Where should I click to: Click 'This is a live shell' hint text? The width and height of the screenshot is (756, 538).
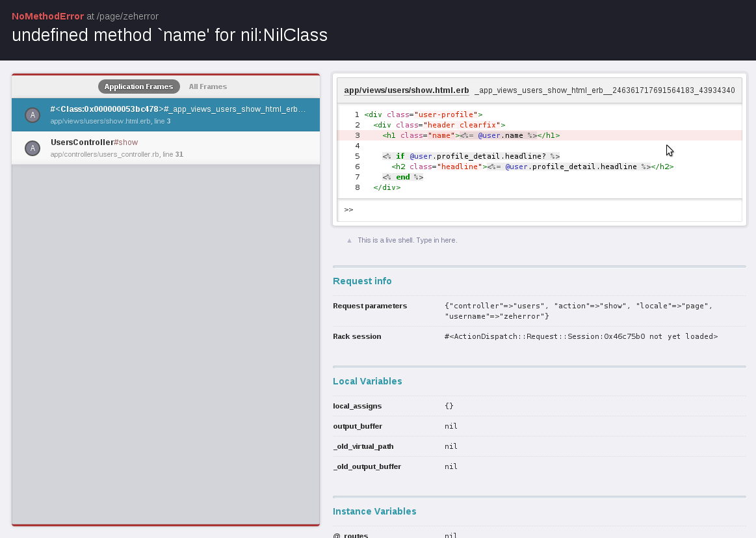pos(408,240)
